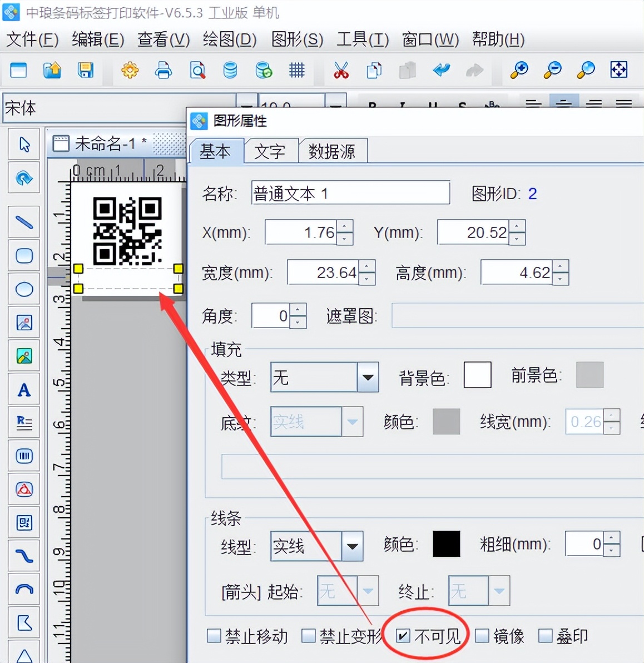Pick the 背景色 white swatch
The height and width of the screenshot is (663, 644).
477,375
